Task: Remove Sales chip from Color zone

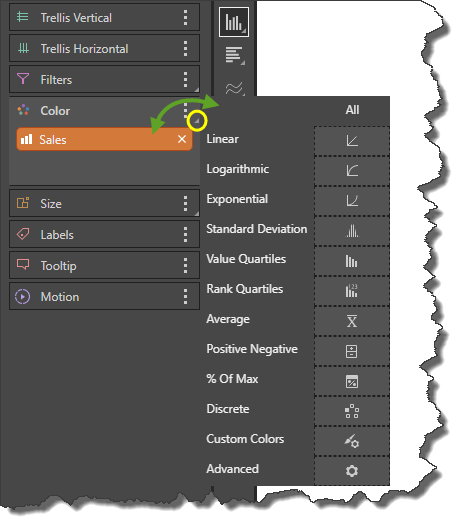Action: coord(182,139)
